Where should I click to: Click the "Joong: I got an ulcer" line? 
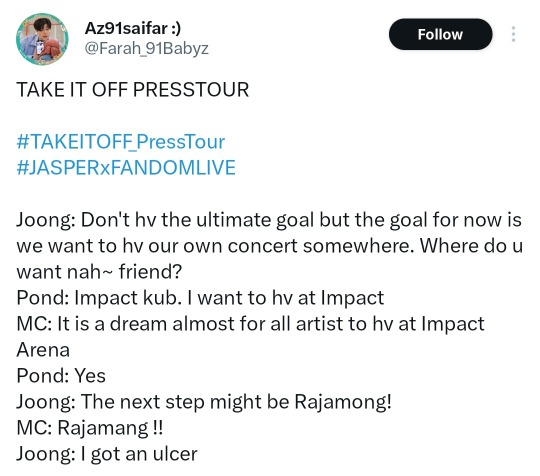[107, 454]
